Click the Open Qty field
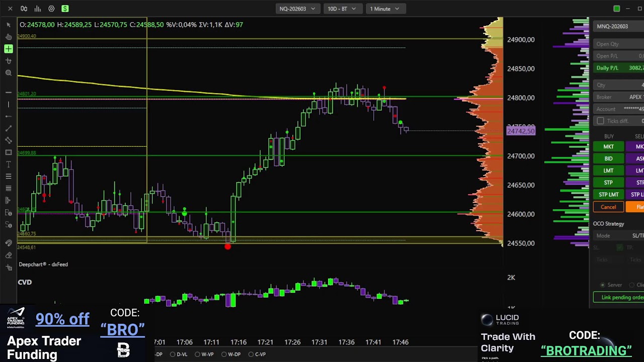 coord(619,44)
